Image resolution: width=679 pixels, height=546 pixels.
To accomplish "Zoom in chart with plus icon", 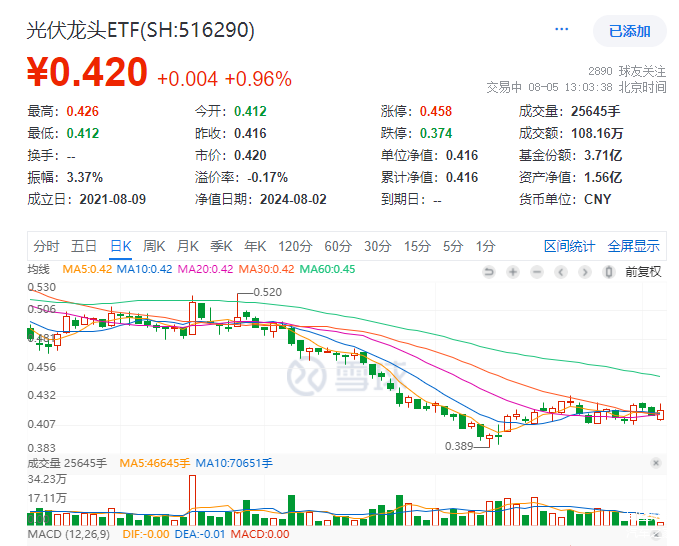I will click(513, 272).
